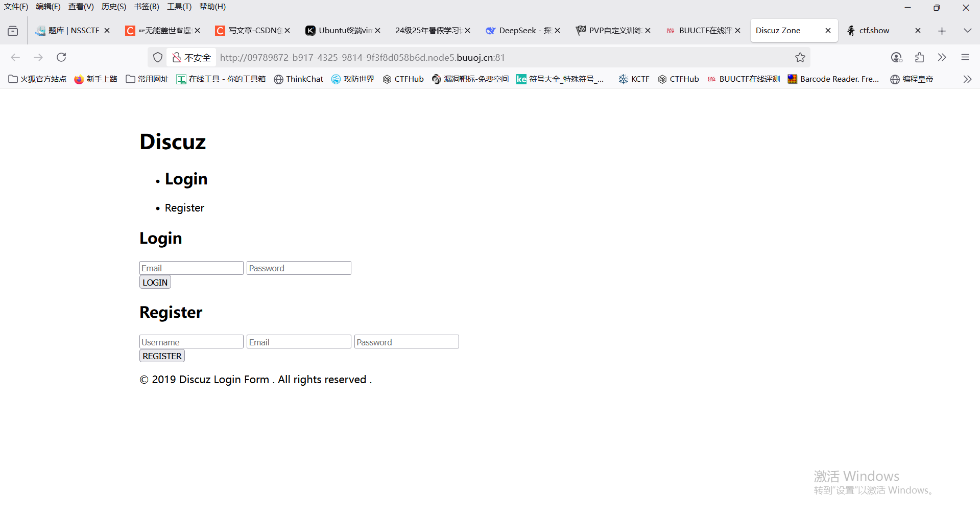Close the 写文章-CSDN tab
The height and width of the screenshot is (516, 980).
[x=288, y=31]
